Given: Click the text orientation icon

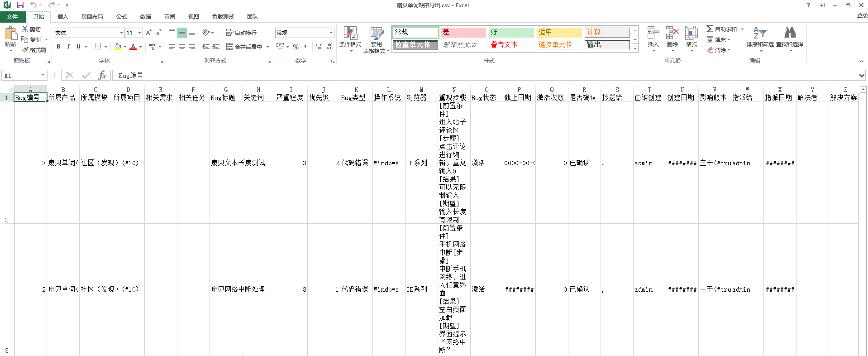Looking at the screenshot, I should (206, 33).
